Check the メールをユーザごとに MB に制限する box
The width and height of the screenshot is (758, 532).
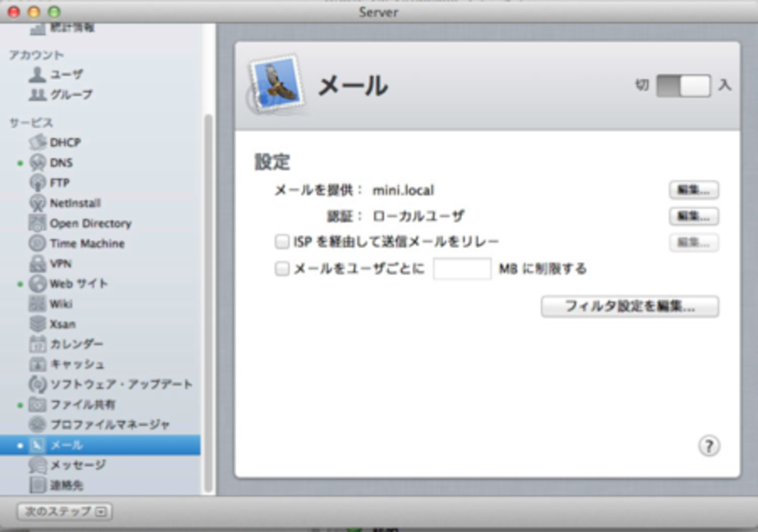click(x=282, y=269)
